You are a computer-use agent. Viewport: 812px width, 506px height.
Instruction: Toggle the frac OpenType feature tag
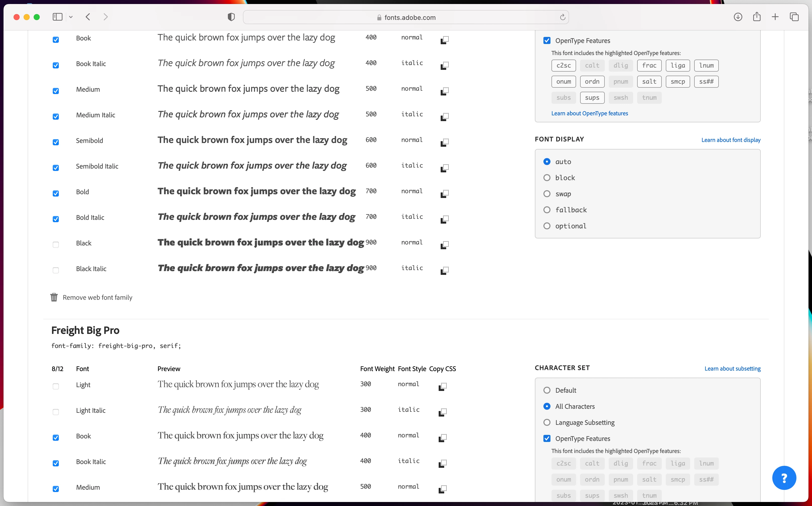pos(649,65)
